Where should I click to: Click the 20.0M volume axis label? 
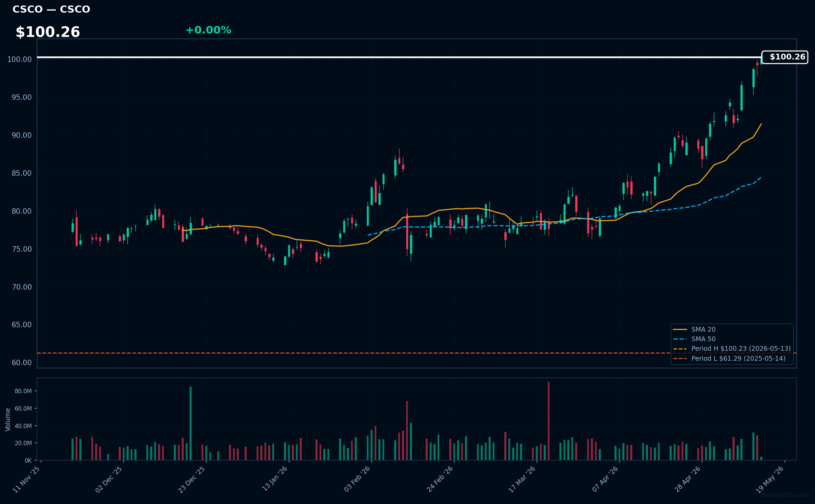coord(23,443)
